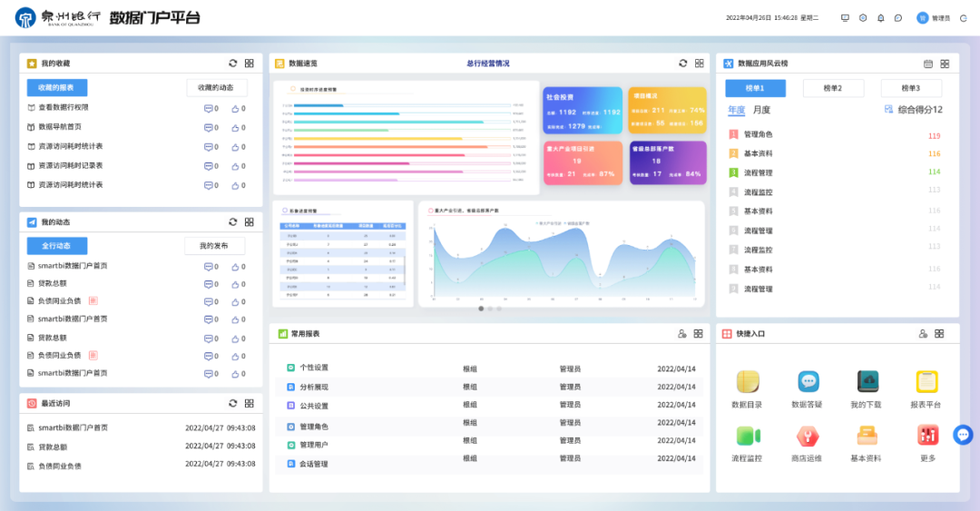Screen dimensions: 980x511
Task: Select the 收藏的报表 tab
Action: point(57,87)
